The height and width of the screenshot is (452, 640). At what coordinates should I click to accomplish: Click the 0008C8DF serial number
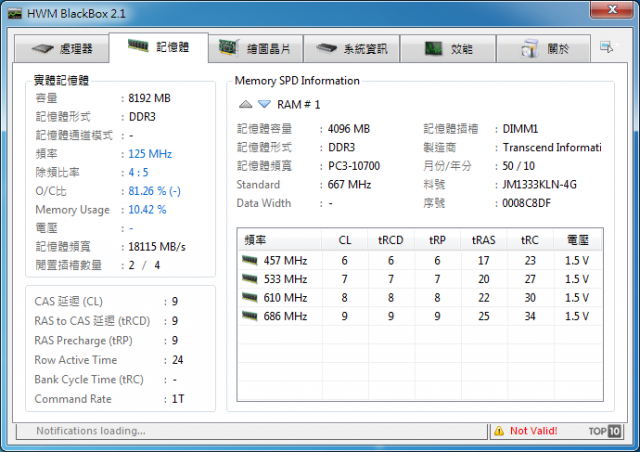(x=527, y=203)
